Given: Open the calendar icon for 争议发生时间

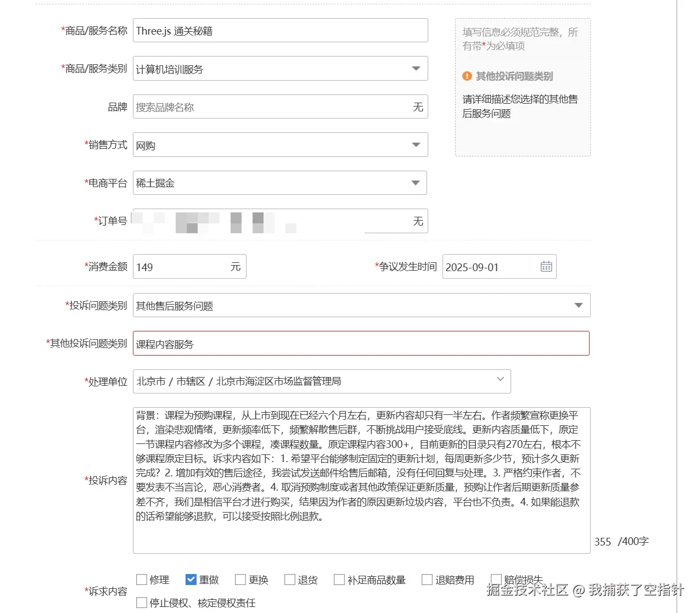Looking at the screenshot, I should pyautogui.click(x=546, y=267).
